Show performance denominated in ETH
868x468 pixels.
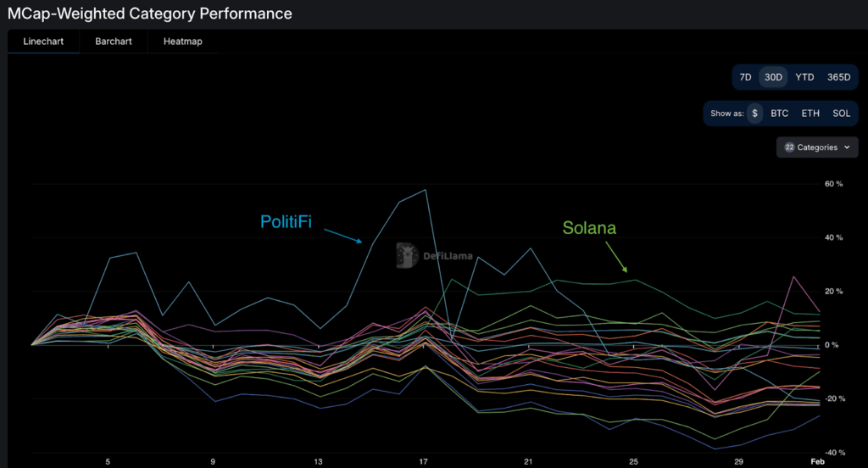[x=810, y=113]
